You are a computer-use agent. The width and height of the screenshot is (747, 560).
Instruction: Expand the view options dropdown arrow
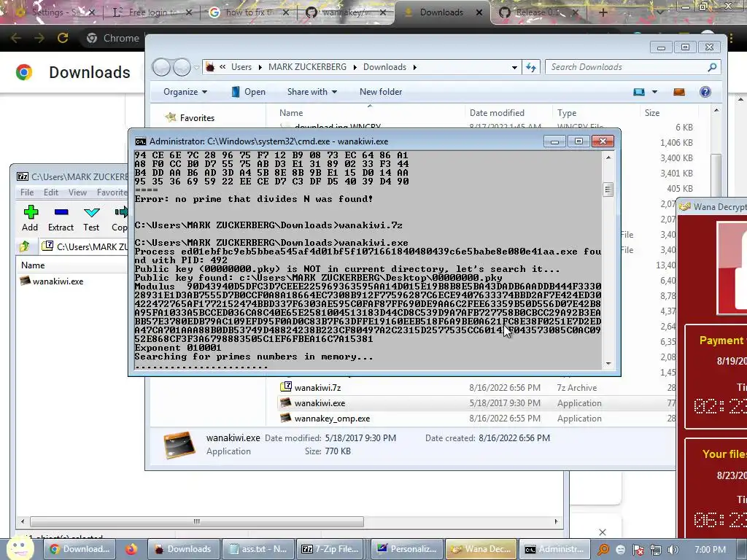654,92
